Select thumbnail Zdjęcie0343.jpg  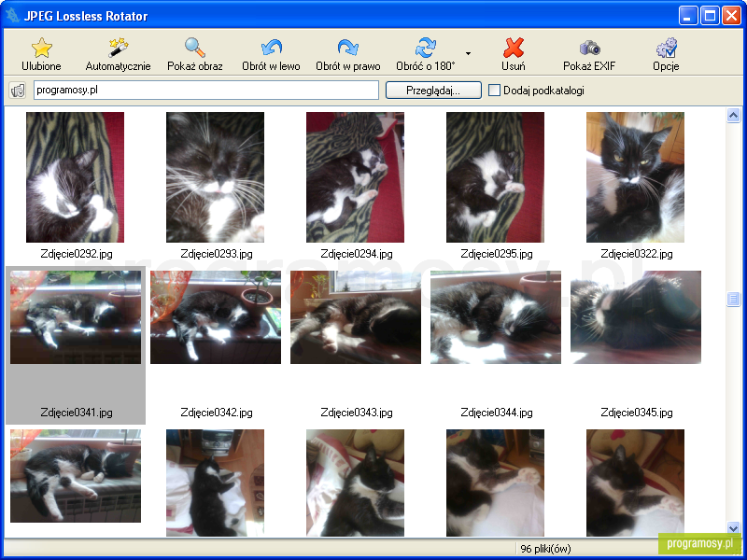pos(356,317)
